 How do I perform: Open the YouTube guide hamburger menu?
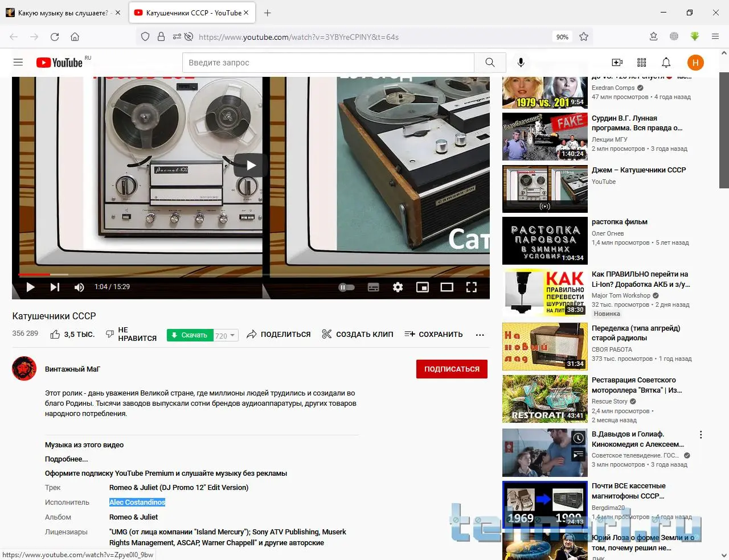click(18, 63)
